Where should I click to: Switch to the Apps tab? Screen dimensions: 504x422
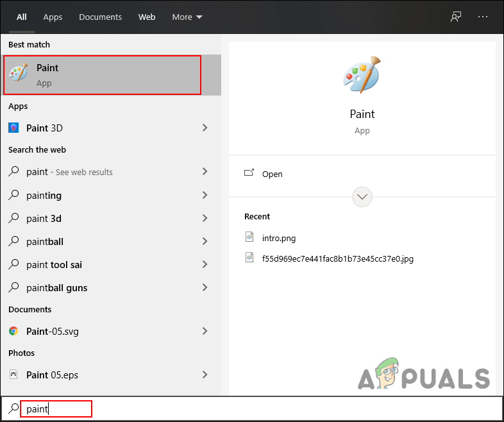[x=53, y=17]
